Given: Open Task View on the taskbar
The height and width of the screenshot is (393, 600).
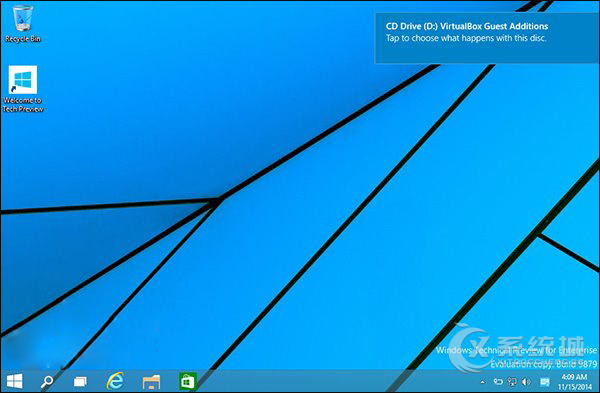Looking at the screenshot, I should [x=80, y=381].
